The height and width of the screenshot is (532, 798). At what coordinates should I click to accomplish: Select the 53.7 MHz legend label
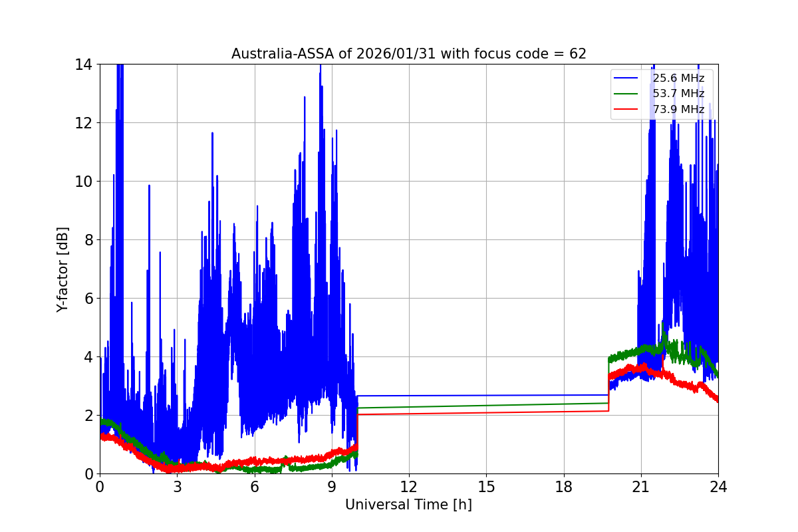678,94
